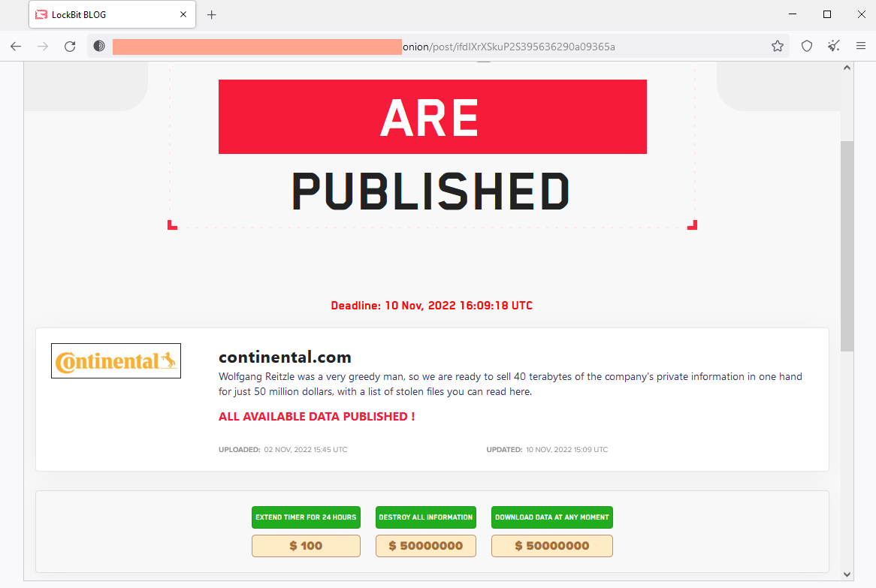Click the vertical scrollbar thumb
876x588 pixels.
(x=847, y=246)
